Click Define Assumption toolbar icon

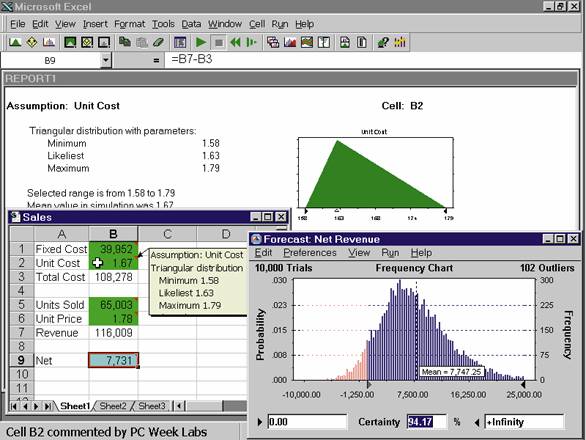pyautogui.click(x=15, y=42)
